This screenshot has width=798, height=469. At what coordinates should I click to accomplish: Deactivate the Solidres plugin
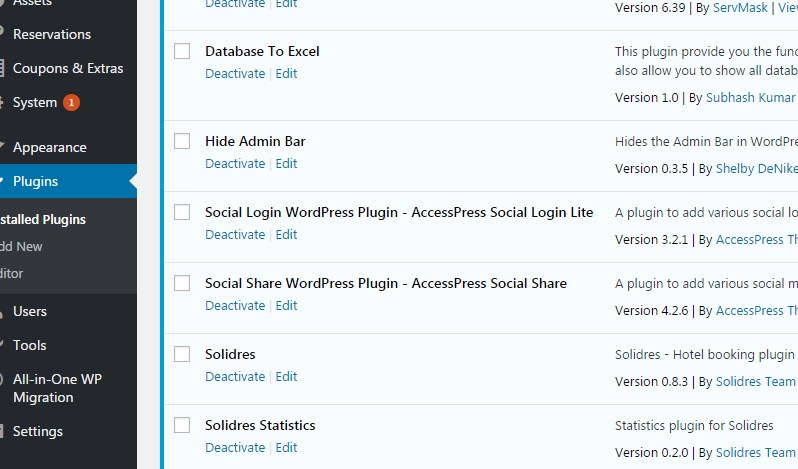[235, 377]
